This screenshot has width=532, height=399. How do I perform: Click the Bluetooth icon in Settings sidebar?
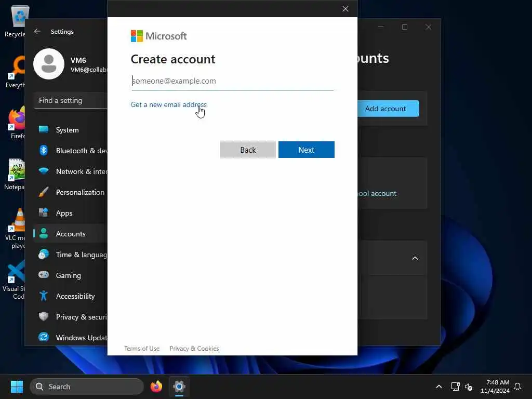[x=44, y=150]
